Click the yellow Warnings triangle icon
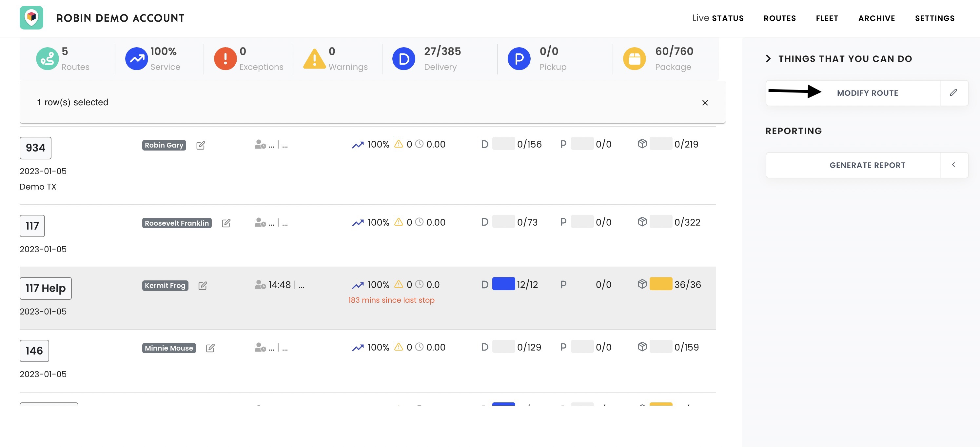Image resolution: width=980 pixels, height=447 pixels. (x=314, y=59)
